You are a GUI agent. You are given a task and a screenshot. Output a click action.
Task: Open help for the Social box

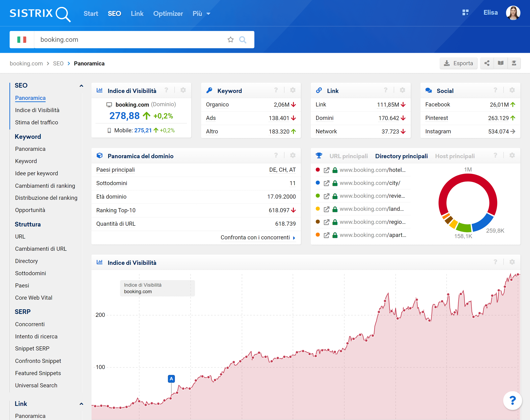pyautogui.click(x=495, y=90)
